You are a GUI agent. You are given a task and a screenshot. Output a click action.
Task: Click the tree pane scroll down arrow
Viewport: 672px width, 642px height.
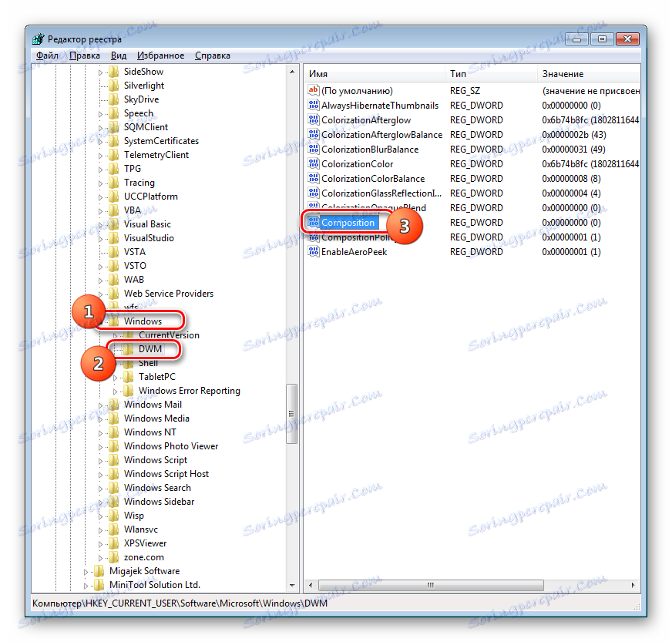292,585
